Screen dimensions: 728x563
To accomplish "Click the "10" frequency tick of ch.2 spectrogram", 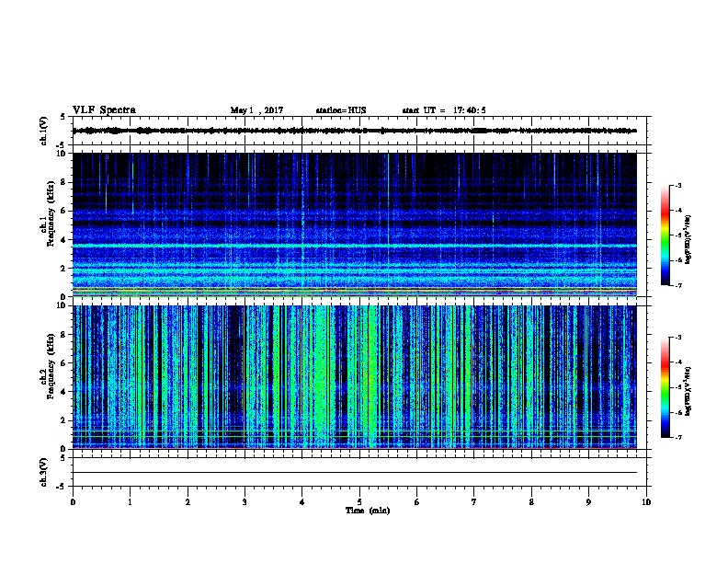I will click(62, 305).
